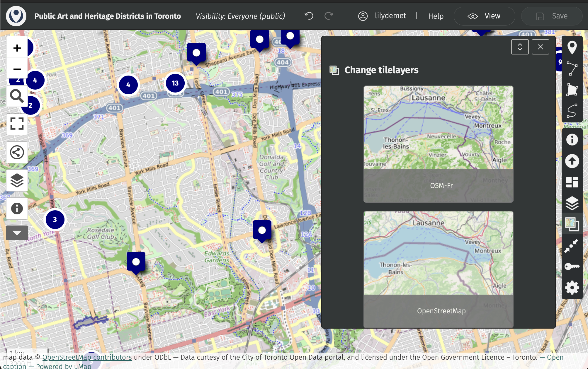Click the cluster marker labeled 13

(x=175, y=83)
